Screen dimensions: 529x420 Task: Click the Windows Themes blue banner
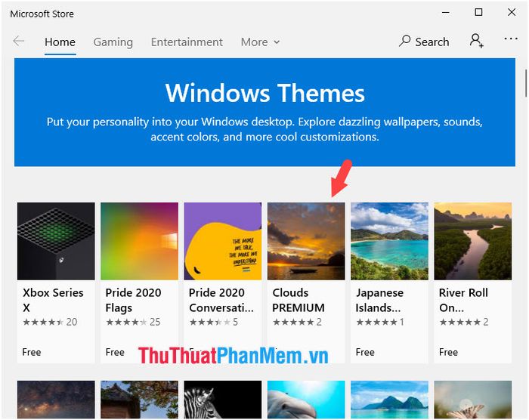tap(264, 112)
